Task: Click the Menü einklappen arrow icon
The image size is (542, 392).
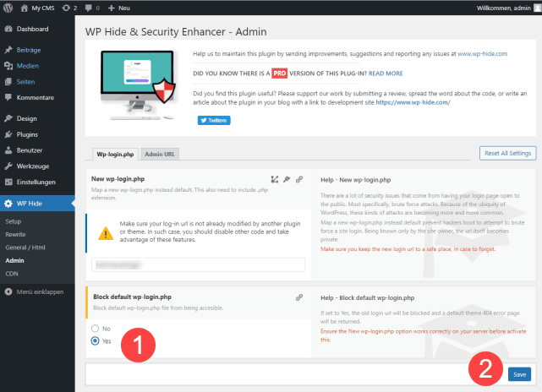Action: pos(8,291)
